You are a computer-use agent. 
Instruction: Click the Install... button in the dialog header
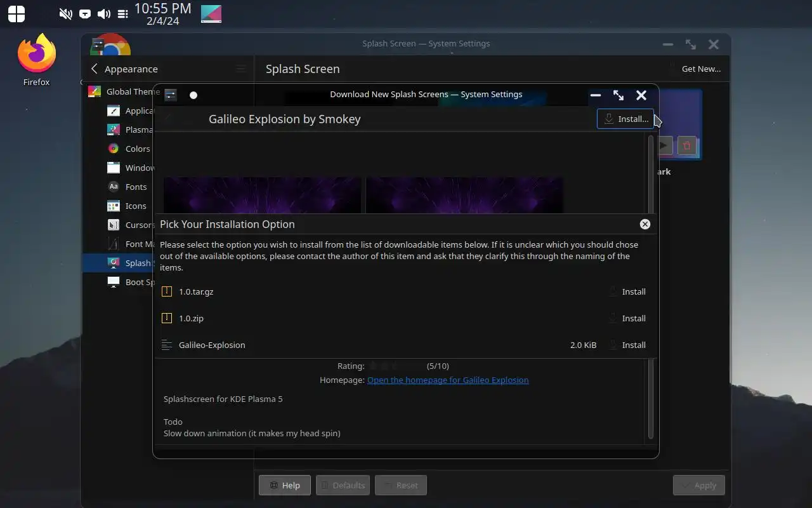pos(625,119)
